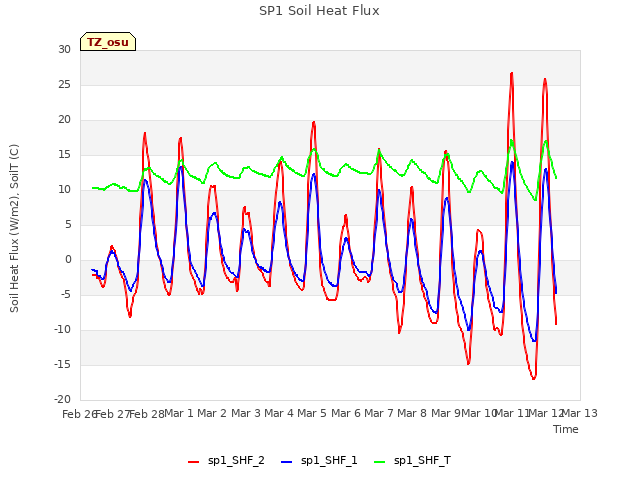The image size is (640, 480).
Task: Click the 15 y-axis tick label
Action: click(x=64, y=155)
